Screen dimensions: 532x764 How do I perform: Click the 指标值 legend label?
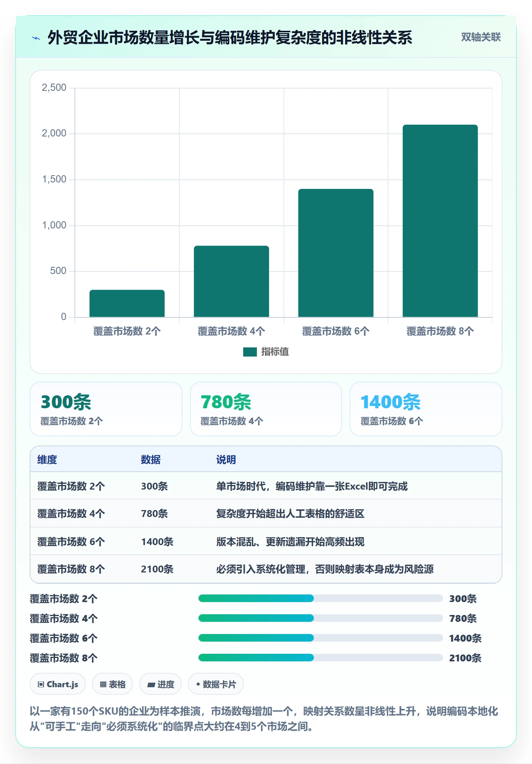275,352
